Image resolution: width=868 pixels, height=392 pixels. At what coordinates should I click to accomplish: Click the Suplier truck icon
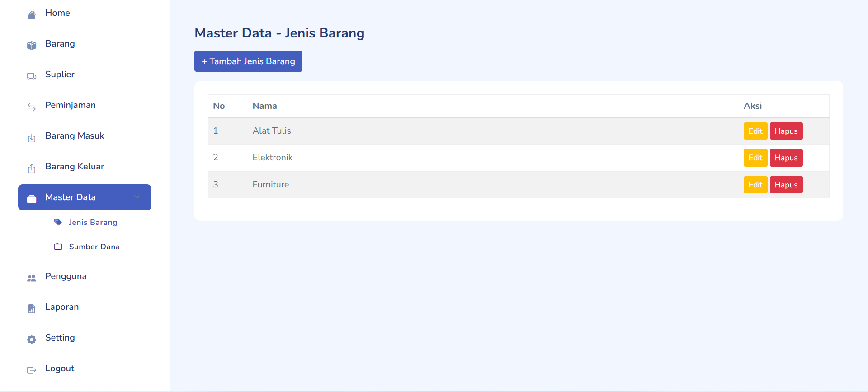point(32,76)
